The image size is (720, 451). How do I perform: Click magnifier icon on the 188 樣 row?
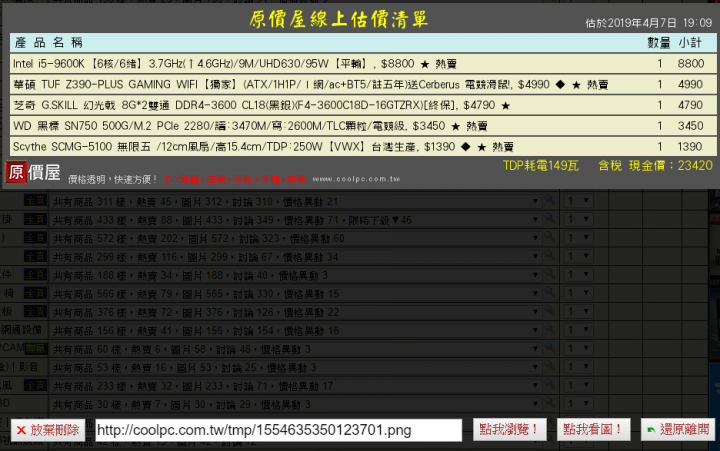tap(549, 274)
